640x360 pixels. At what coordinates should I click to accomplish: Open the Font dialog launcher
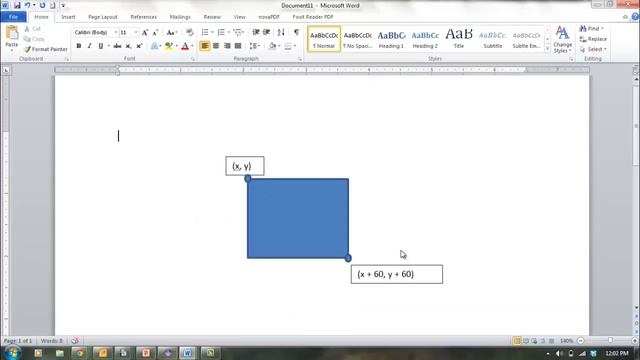[193, 60]
